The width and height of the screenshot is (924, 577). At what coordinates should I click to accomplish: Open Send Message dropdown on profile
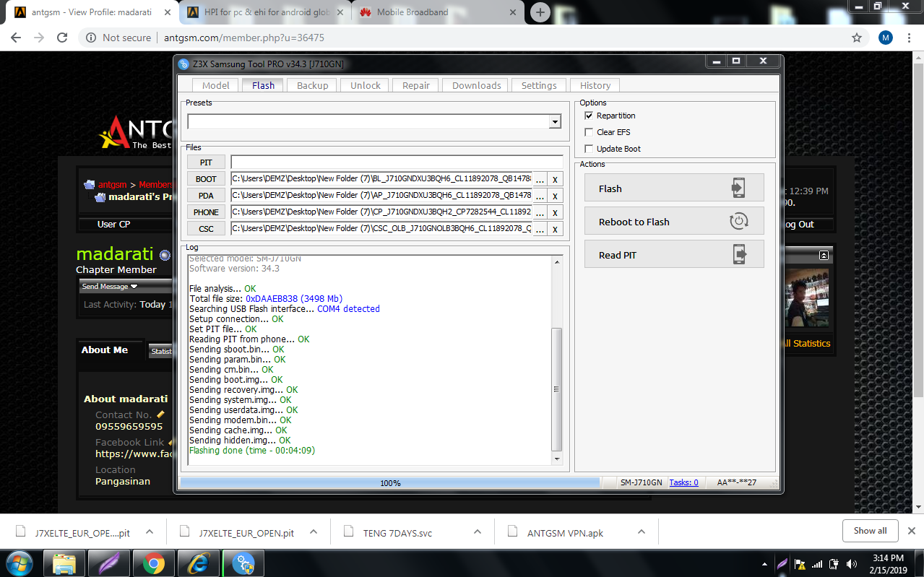[x=110, y=286]
